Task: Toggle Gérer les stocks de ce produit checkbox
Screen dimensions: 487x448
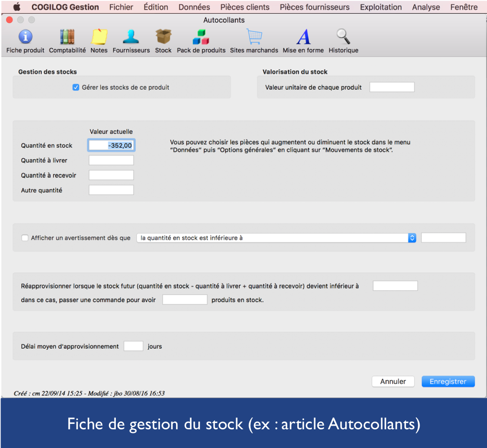Action: 76,88
